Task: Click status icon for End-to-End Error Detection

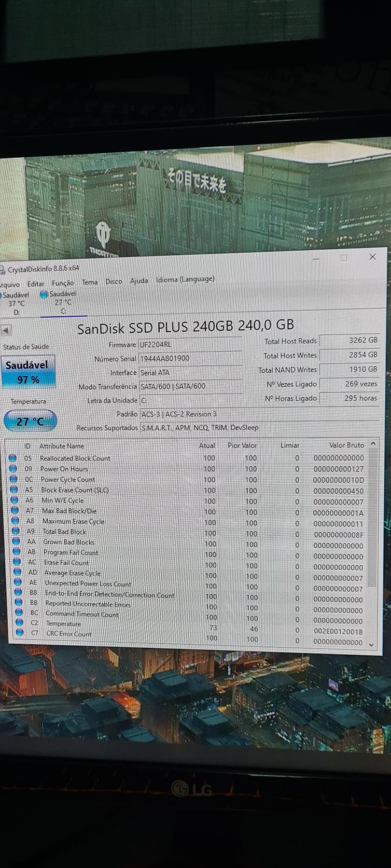Action: click(18, 592)
